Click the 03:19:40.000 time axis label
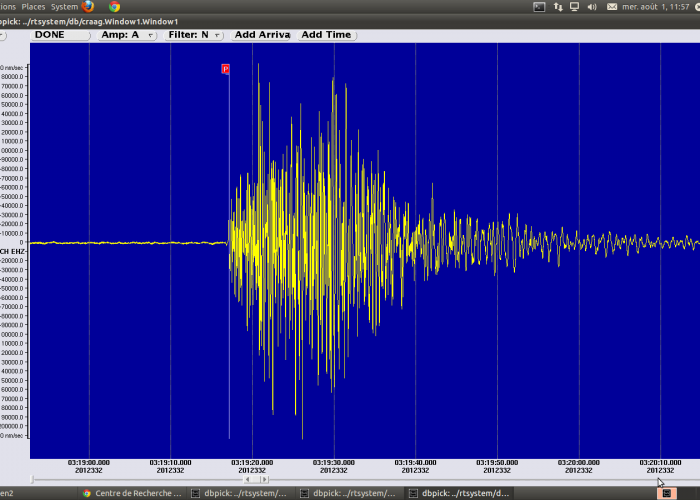The width and height of the screenshot is (700, 500). click(416, 463)
